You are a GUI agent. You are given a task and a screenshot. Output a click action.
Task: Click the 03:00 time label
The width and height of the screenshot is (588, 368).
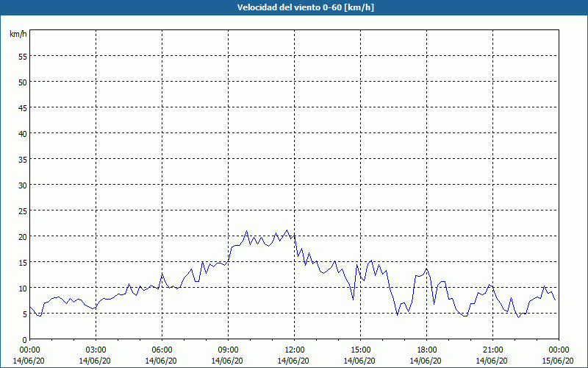(96, 350)
